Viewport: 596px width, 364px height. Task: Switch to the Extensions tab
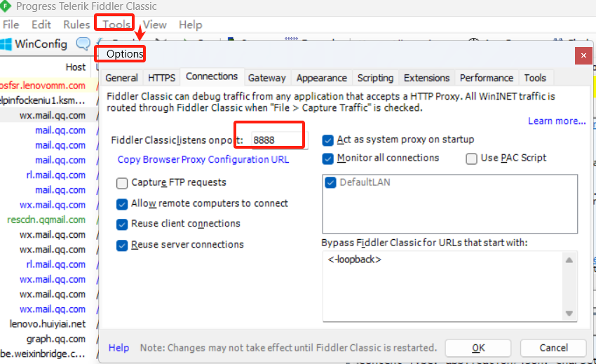pos(426,78)
